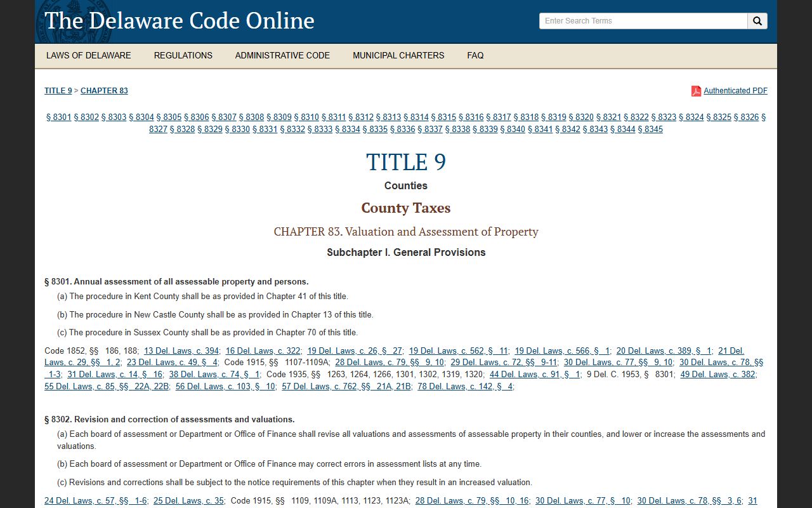Jump to section § 8308 link
This screenshot has height=508, width=812.
[251, 117]
